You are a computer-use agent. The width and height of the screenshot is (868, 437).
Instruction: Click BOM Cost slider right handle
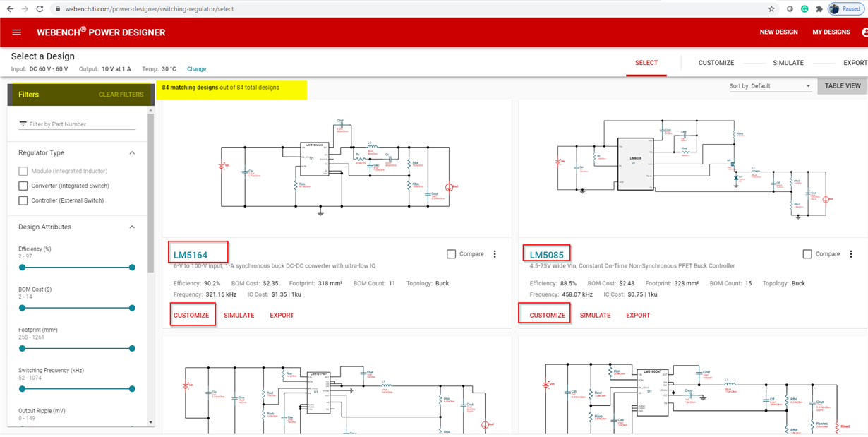click(x=132, y=308)
